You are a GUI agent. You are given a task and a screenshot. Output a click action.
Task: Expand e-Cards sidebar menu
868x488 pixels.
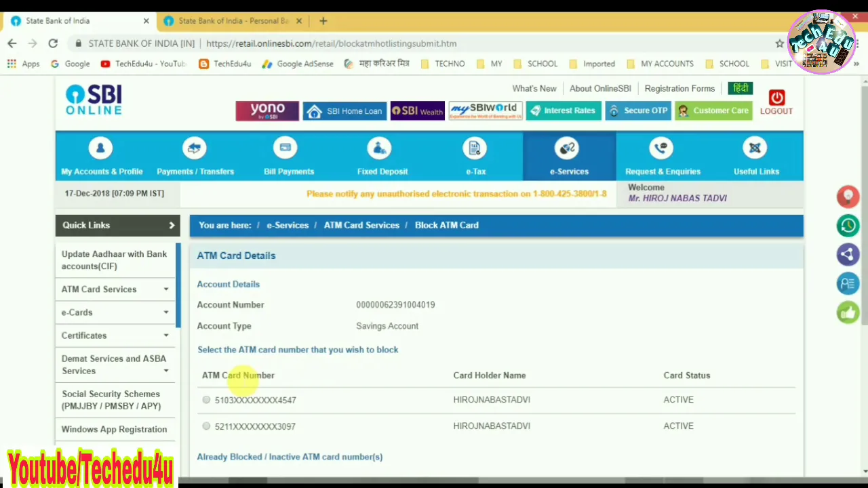click(x=115, y=312)
